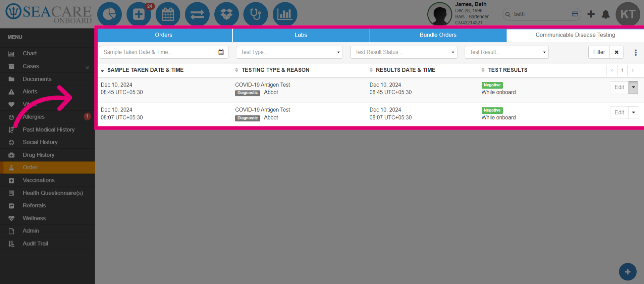
Task: Open Chart in sidebar menu
Action: click(47, 54)
